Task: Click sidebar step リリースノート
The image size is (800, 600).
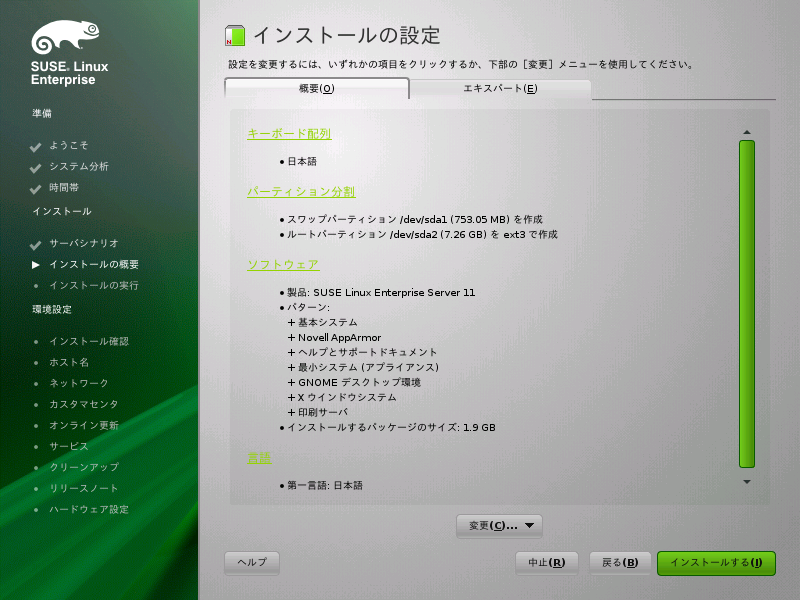Action: click(84, 488)
